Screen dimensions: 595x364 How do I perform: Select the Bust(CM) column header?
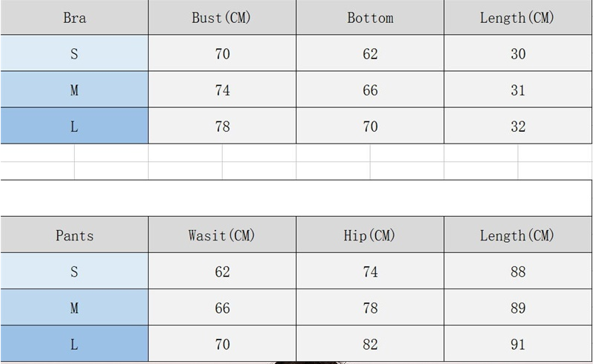[222, 18]
